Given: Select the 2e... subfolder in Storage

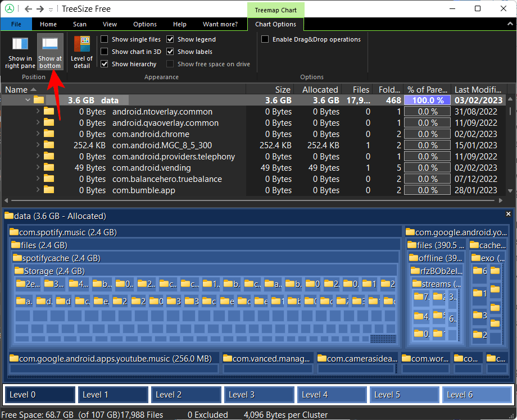Looking at the screenshot, I should point(28,284).
